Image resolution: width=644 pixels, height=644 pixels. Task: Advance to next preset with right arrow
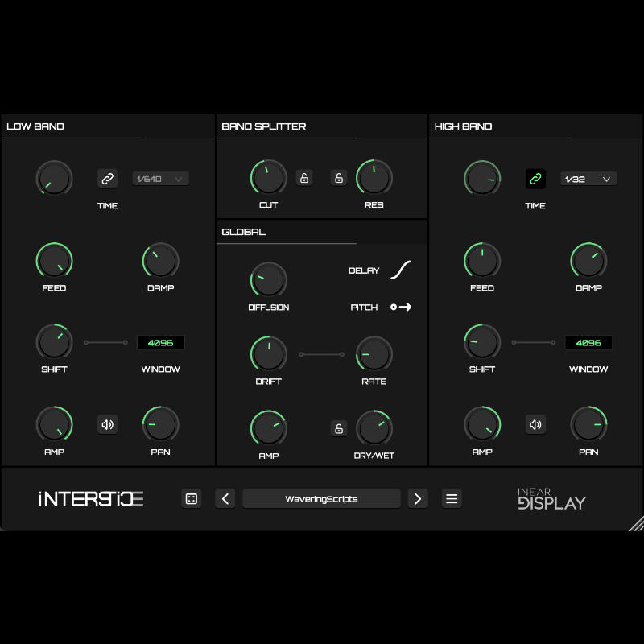click(417, 499)
